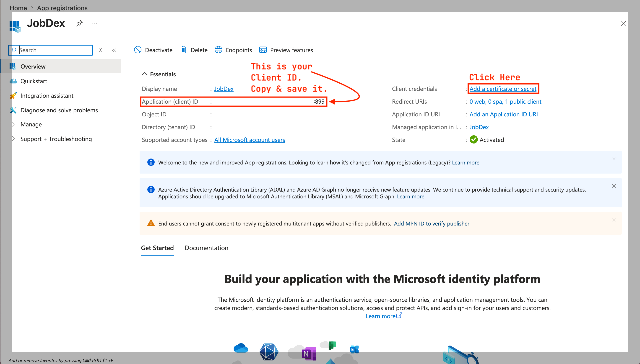
Task: Click All Microsoft account users link
Action: (250, 140)
